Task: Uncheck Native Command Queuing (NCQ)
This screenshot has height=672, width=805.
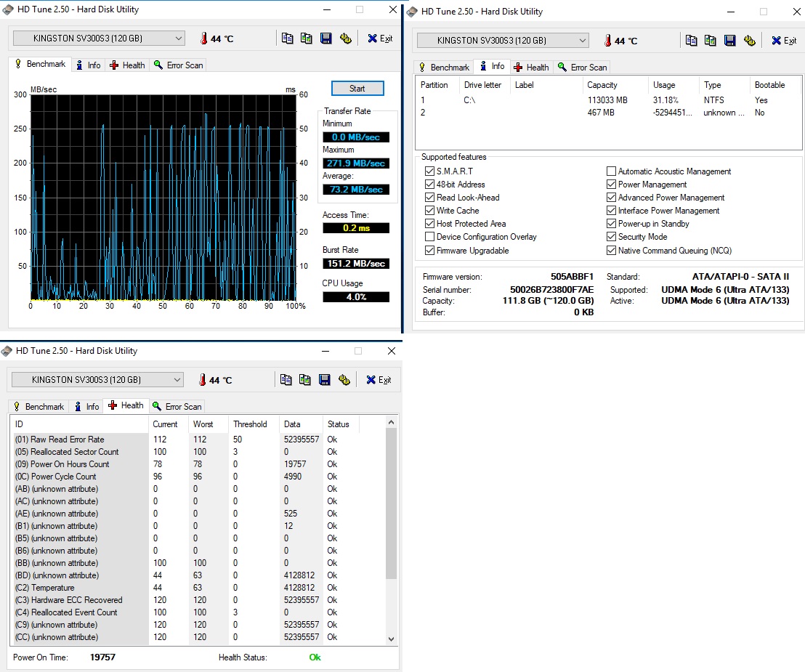Action: 612,251
